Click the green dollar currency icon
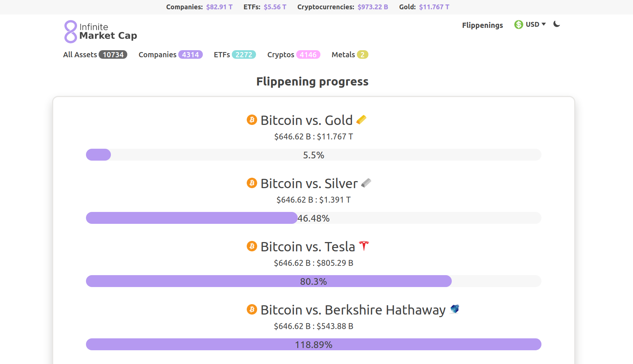This screenshot has width=633, height=364. click(518, 24)
